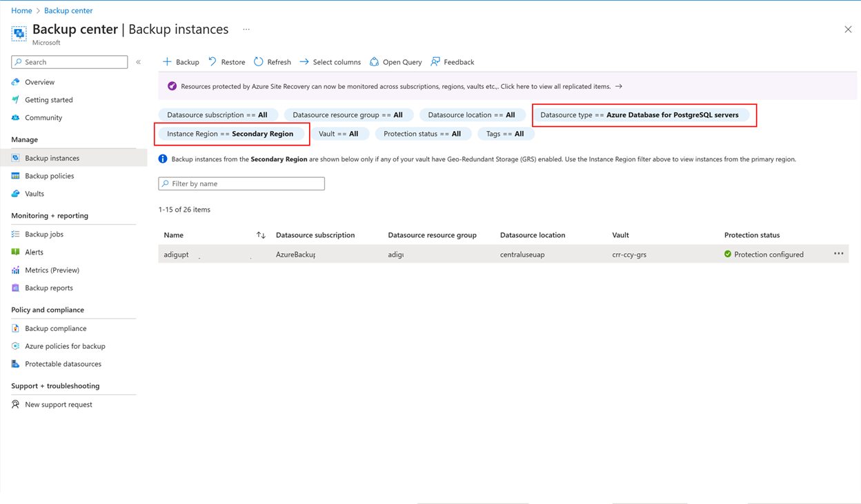Click the adigupt instance name

(177, 254)
